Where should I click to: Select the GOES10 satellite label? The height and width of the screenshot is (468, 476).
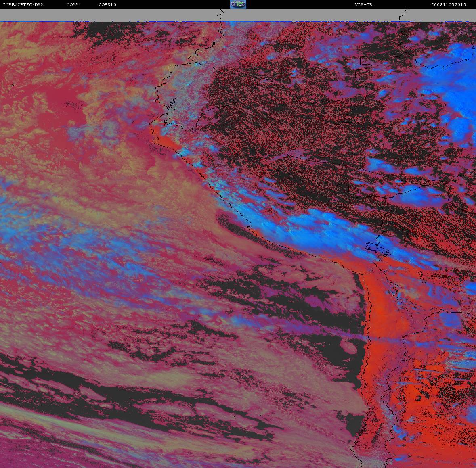(x=107, y=4)
